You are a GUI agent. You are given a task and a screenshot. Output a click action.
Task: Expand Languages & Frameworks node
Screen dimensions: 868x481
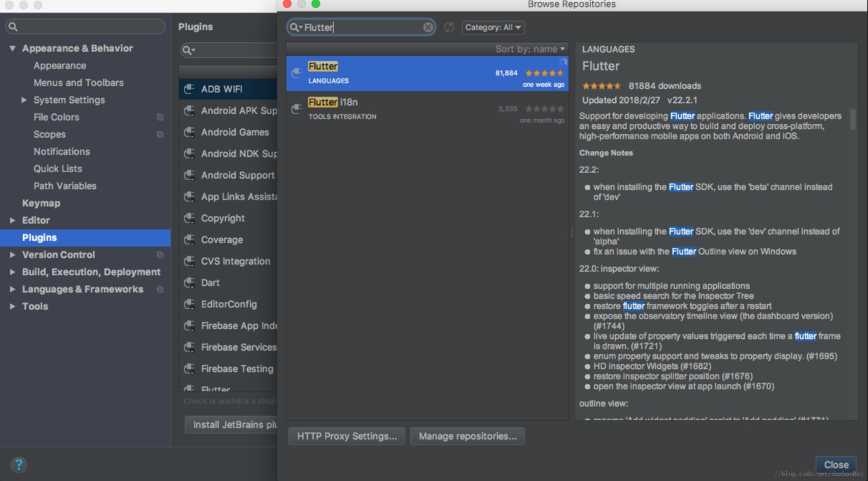click(13, 289)
